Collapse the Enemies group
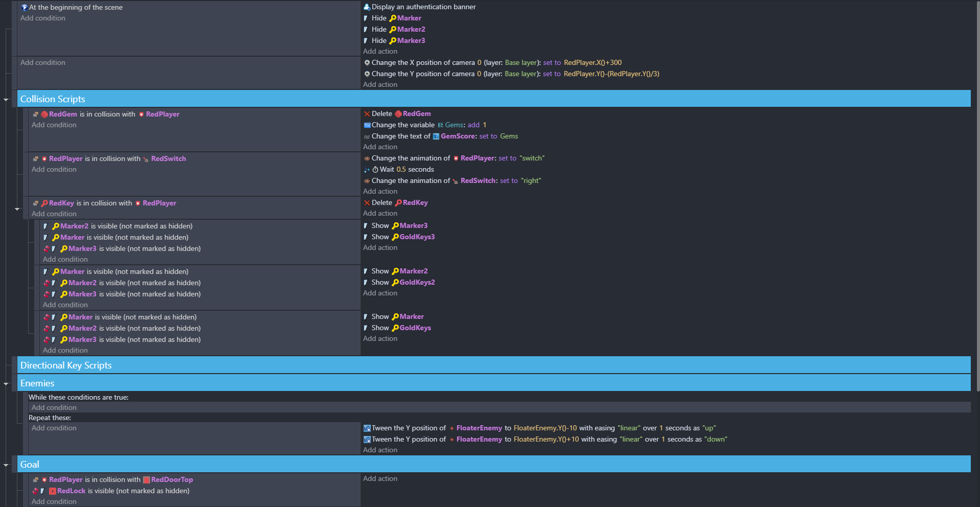Viewport: 980px width, 507px height. pos(6,384)
